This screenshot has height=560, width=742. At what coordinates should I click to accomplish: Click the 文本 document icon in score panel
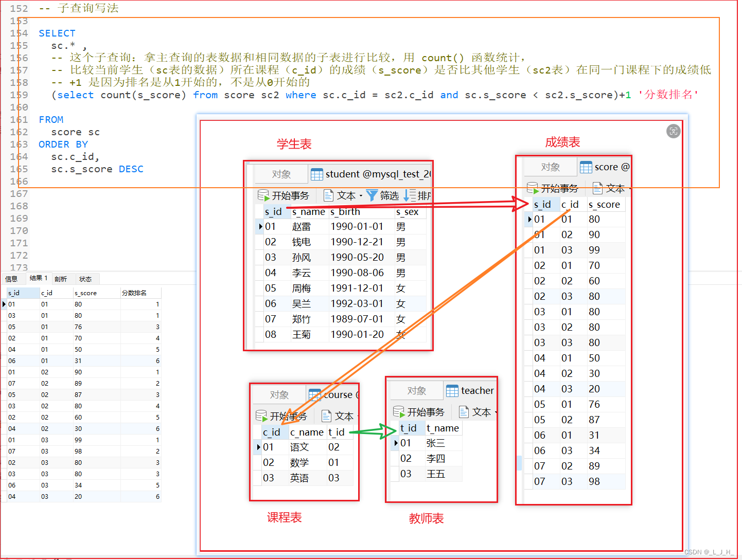[x=597, y=188]
